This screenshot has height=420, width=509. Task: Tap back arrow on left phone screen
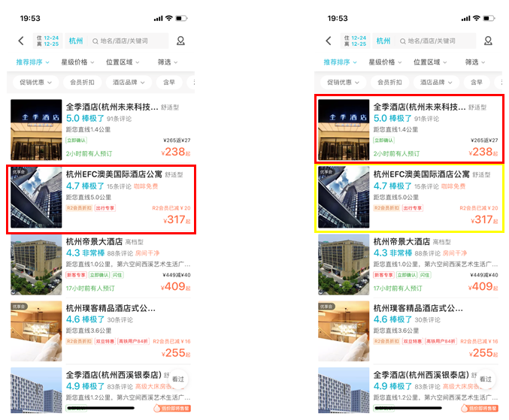pos(21,41)
